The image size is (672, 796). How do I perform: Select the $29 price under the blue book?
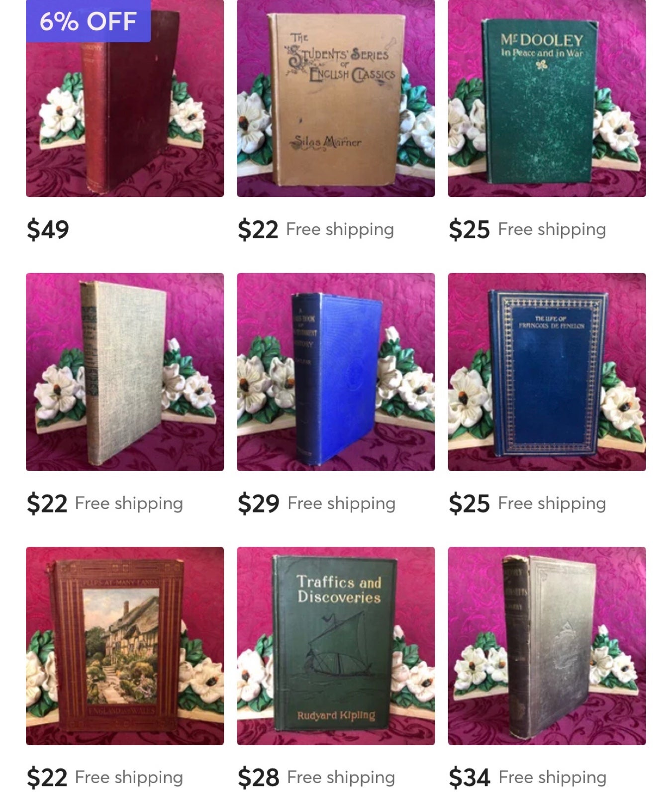click(x=258, y=503)
